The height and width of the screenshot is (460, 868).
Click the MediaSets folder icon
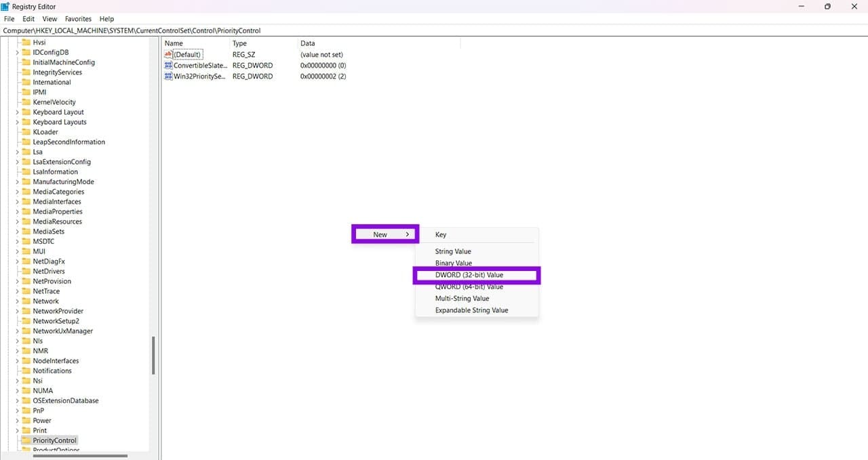coord(26,231)
